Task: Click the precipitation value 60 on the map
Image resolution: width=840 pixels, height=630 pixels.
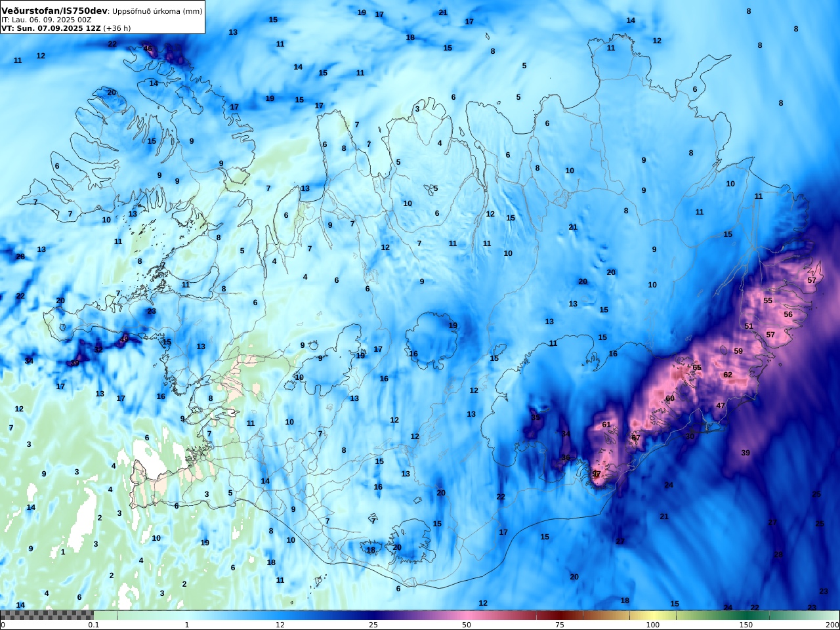Action: click(x=670, y=398)
